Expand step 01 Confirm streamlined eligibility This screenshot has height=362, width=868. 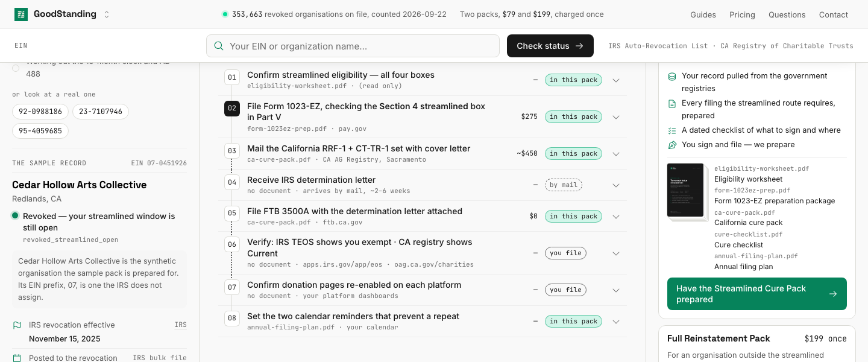pyautogui.click(x=616, y=80)
